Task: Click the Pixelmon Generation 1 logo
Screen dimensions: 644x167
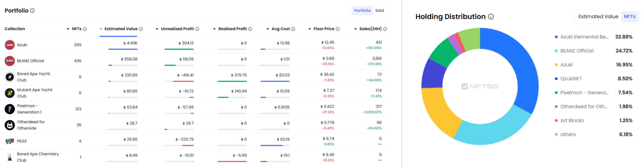Action: [x=10, y=109]
